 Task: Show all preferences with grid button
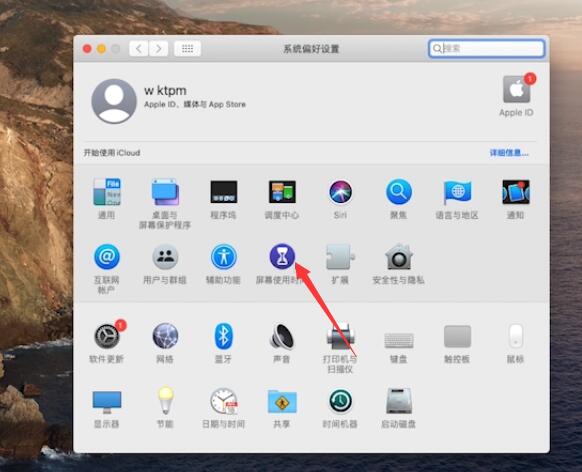click(187, 49)
